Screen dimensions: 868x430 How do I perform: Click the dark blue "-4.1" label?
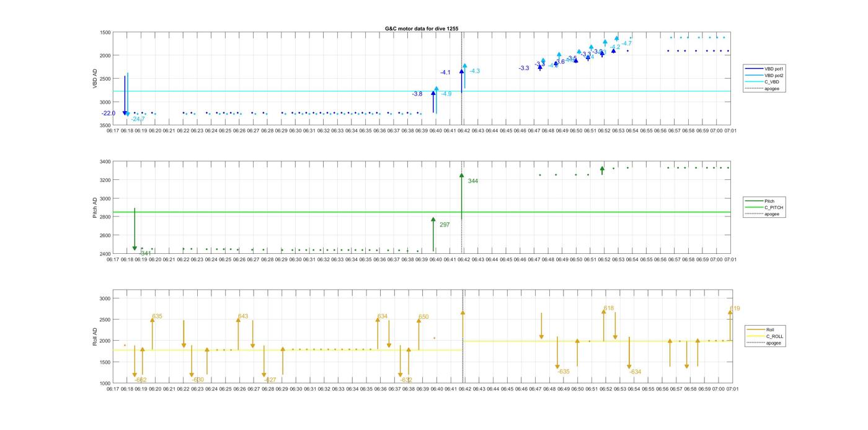[445, 73]
